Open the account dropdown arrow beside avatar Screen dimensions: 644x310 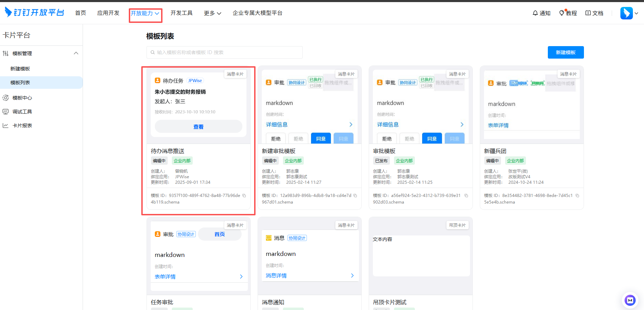click(x=636, y=13)
